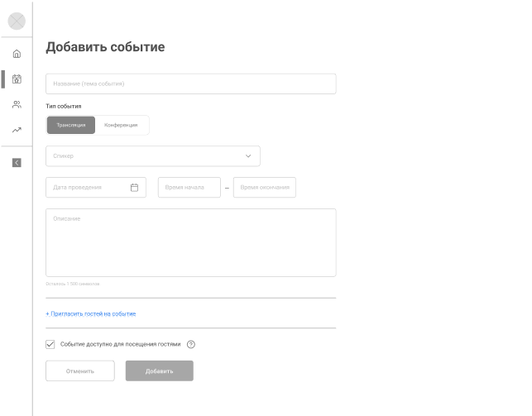Viewport: 532px width, 416px height.
Task: Focus the Название (тема события) field
Action: 190,84
